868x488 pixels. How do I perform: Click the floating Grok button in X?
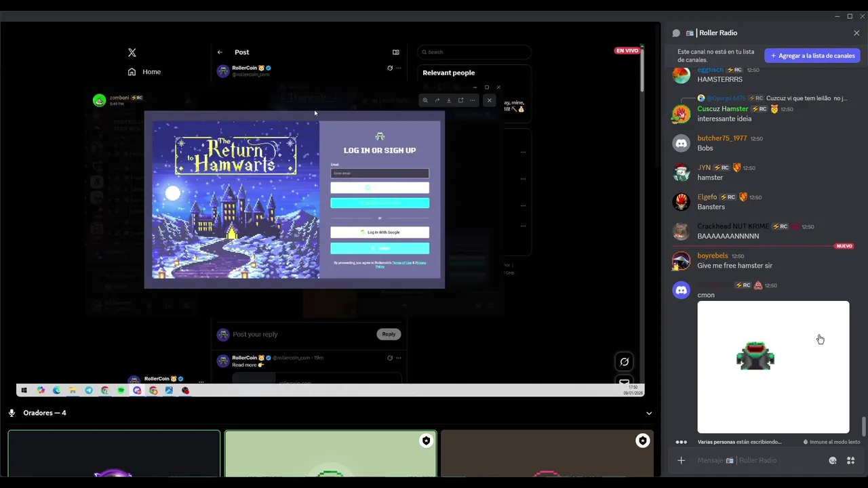[x=625, y=361]
